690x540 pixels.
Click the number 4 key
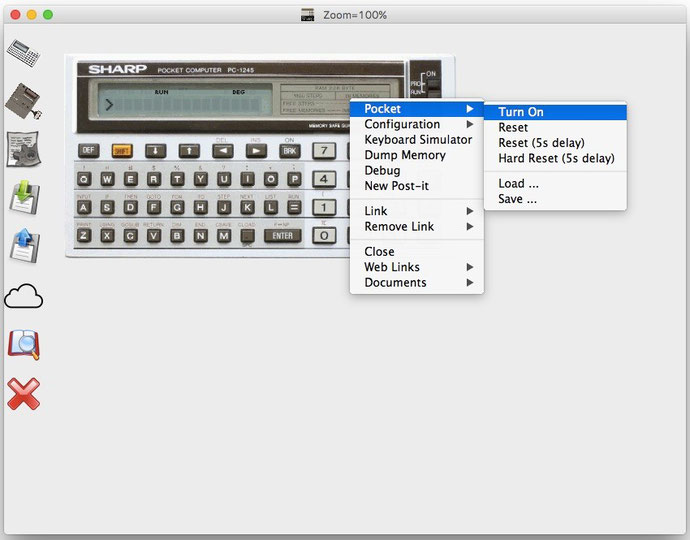click(x=324, y=179)
